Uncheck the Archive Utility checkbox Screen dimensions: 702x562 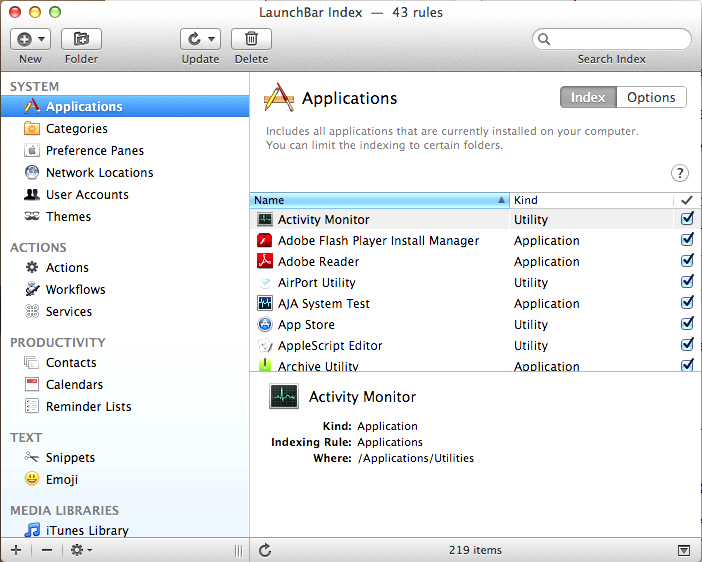point(687,365)
